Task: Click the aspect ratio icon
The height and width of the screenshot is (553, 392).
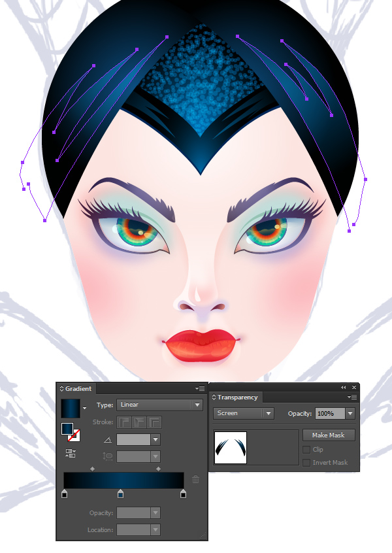Action: coord(108,456)
